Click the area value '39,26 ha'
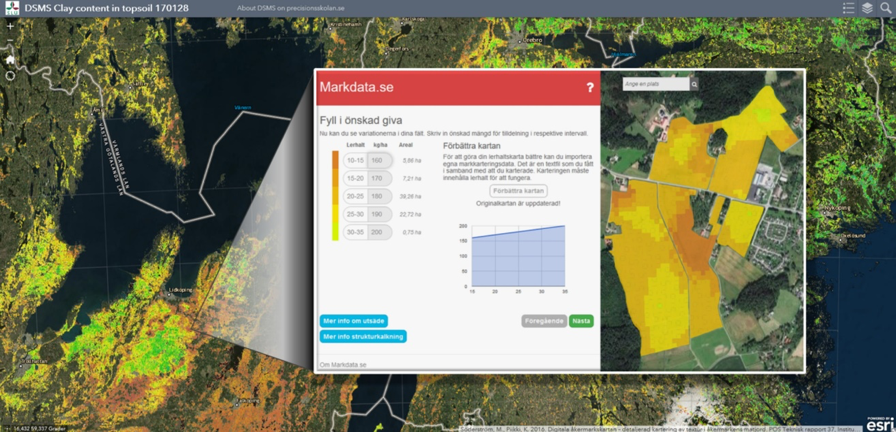 411,197
